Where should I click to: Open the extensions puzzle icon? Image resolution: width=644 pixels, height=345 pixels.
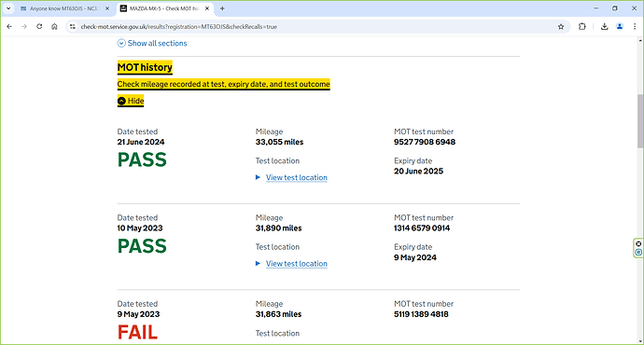582,27
